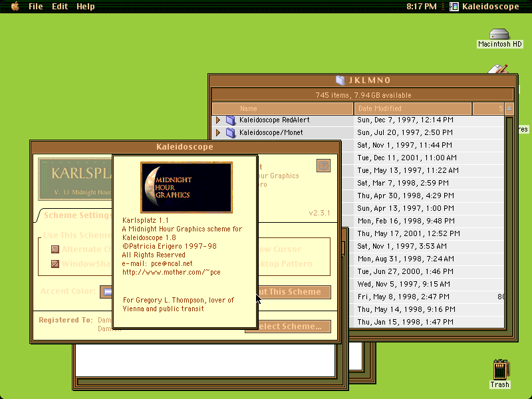Image resolution: width=532 pixels, height=399 pixels.
Task: Expand the Kaleidoscope RedAlert folder triangle
Action: 218,120
